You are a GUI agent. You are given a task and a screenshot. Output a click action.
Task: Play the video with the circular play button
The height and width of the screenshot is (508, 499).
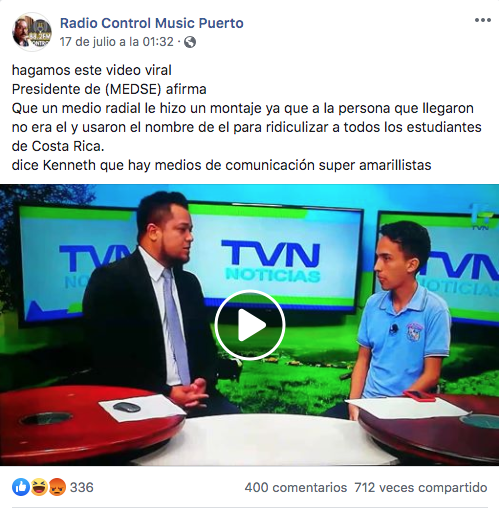pos(250,325)
